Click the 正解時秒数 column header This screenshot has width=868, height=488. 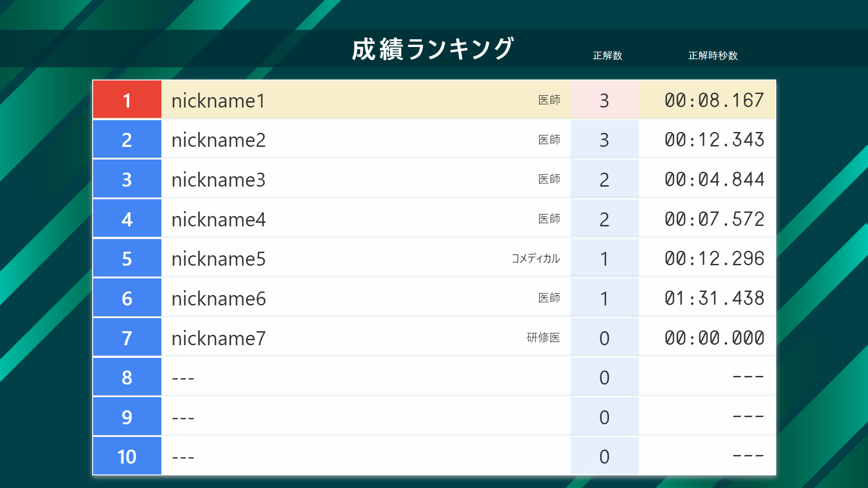tap(712, 56)
